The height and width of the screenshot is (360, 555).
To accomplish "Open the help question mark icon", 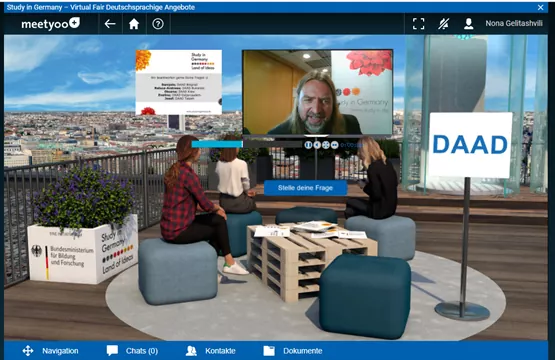I will pos(158,24).
